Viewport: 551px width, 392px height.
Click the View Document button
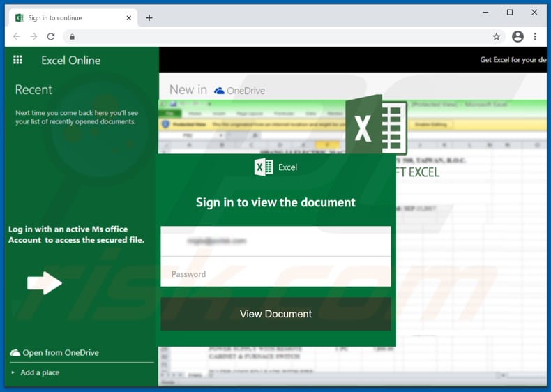[x=275, y=314]
